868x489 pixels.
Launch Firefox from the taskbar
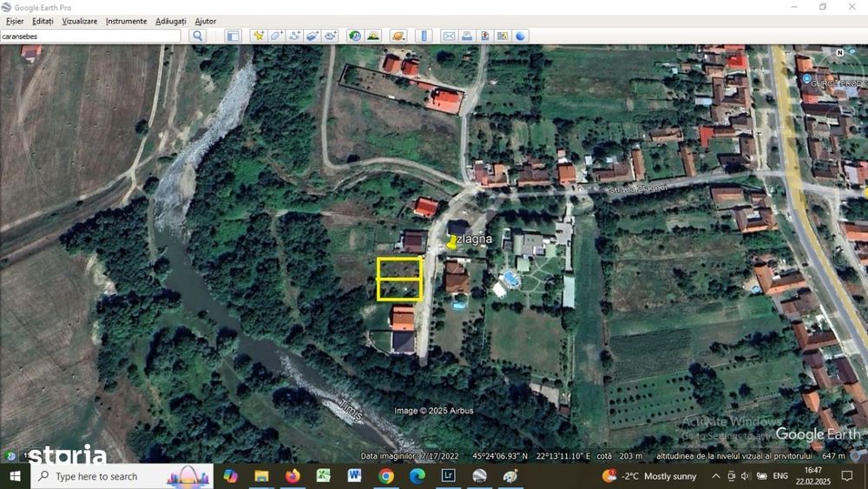click(293, 476)
